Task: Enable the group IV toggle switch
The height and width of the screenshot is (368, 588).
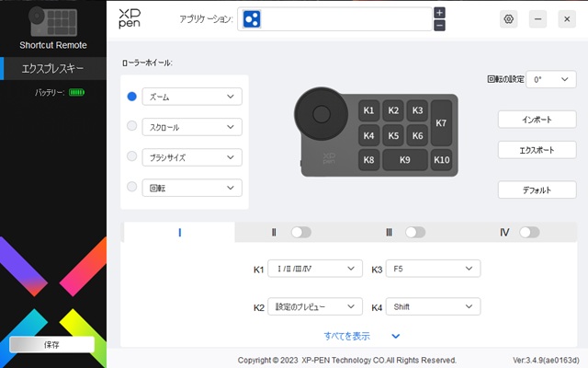Action: click(529, 233)
